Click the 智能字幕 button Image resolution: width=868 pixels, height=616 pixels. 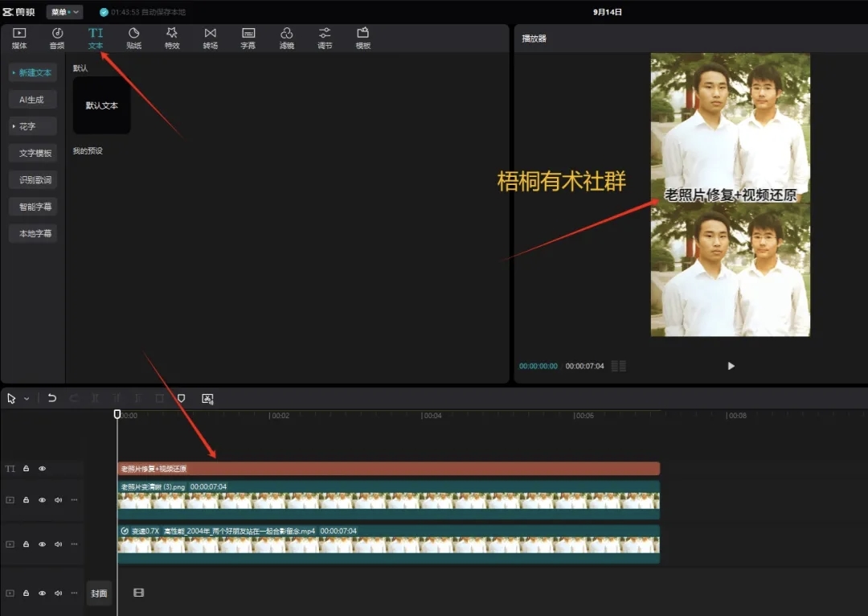point(33,207)
